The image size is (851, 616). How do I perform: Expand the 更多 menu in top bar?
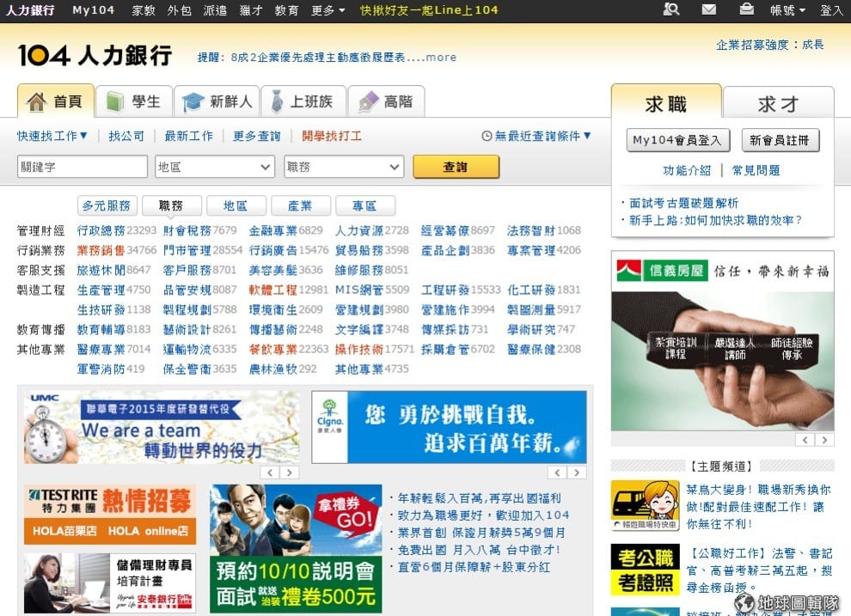tap(328, 9)
